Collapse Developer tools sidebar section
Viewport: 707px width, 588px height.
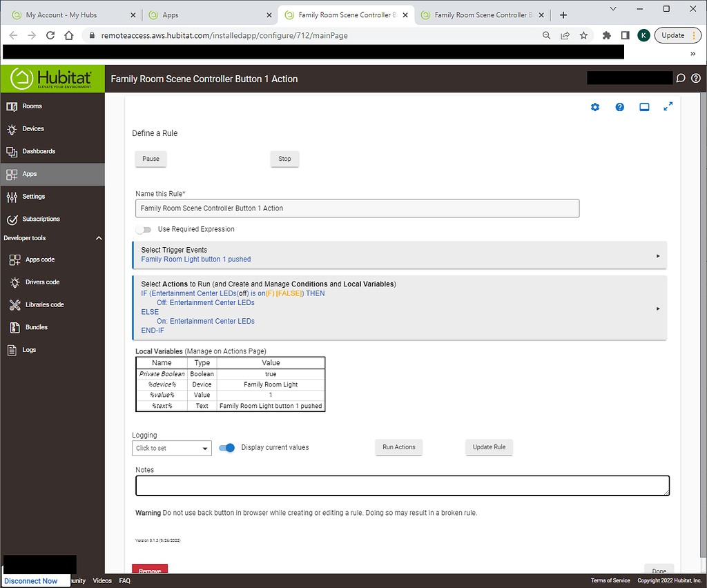tap(98, 238)
